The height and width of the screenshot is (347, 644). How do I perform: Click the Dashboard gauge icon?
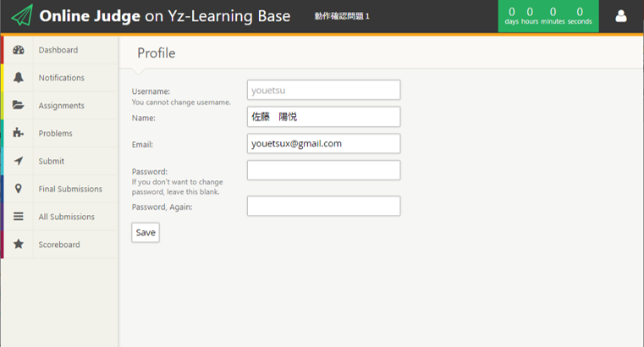pyautogui.click(x=19, y=51)
